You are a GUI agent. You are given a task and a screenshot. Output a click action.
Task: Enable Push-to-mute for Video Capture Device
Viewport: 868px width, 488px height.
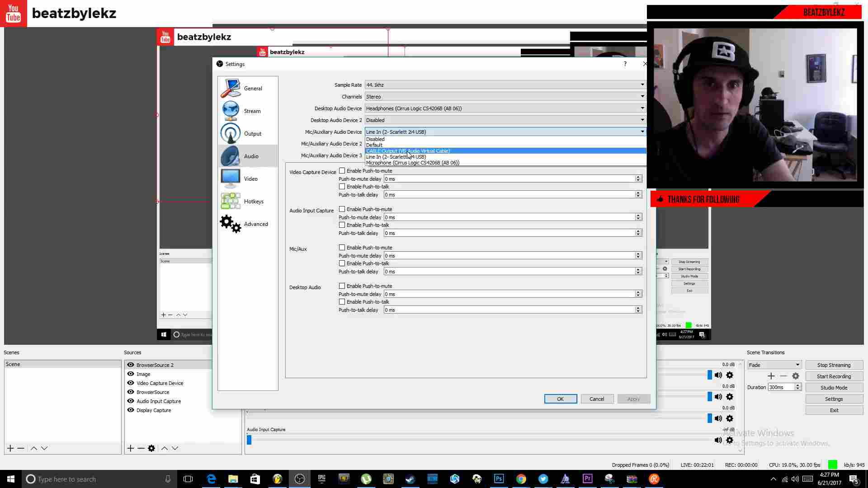[342, 171]
